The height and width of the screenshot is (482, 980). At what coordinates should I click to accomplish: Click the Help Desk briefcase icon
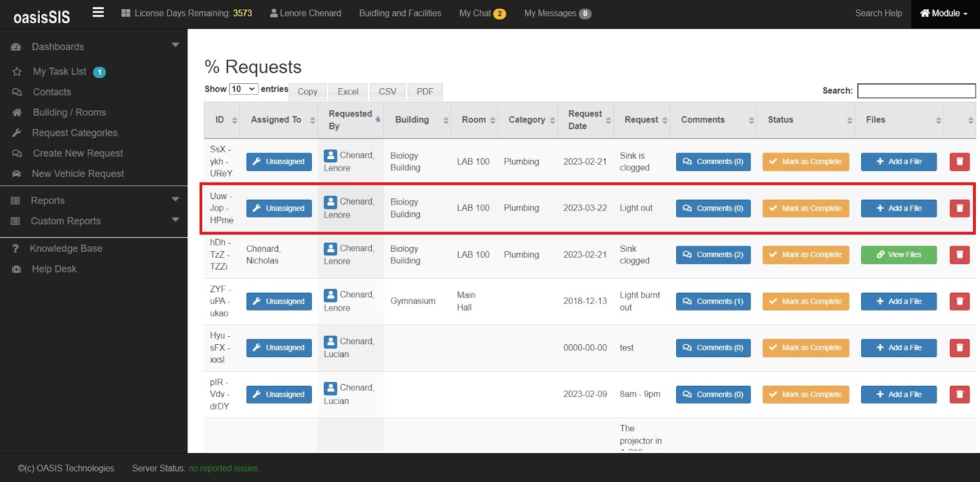pyautogui.click(x=17, y=269)
